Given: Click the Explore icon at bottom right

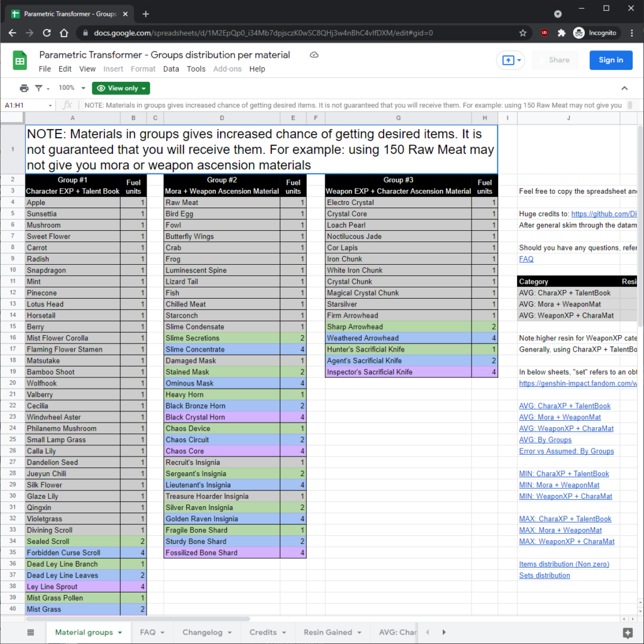Looking at the screenshot, I should [628, 633].
